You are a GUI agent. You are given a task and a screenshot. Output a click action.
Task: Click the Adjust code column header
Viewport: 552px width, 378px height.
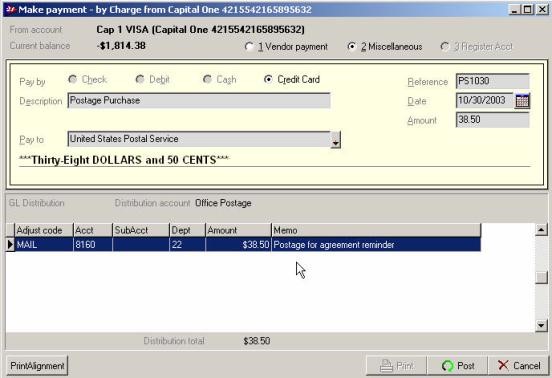pos(44,230)
